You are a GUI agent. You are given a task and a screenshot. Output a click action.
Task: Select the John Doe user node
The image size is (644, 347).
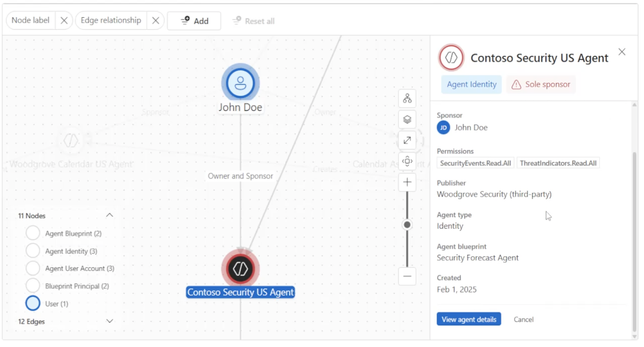240,83
